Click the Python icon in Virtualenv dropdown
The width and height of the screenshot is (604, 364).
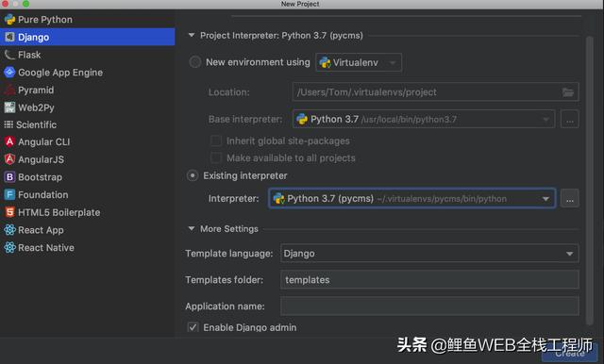pyautogui.click(x=325, y=62)
